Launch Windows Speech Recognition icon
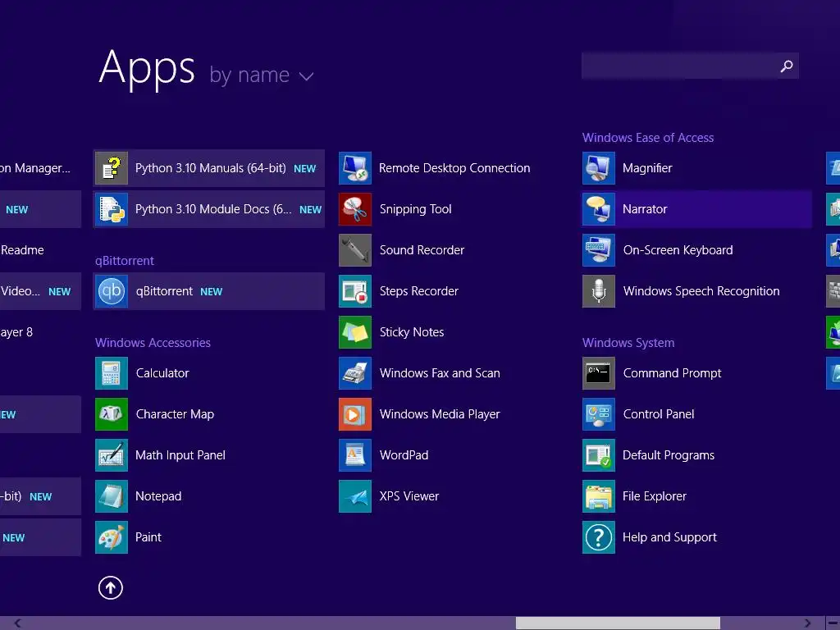The width and height of the screenshot is (840, 630). (599, 291)
